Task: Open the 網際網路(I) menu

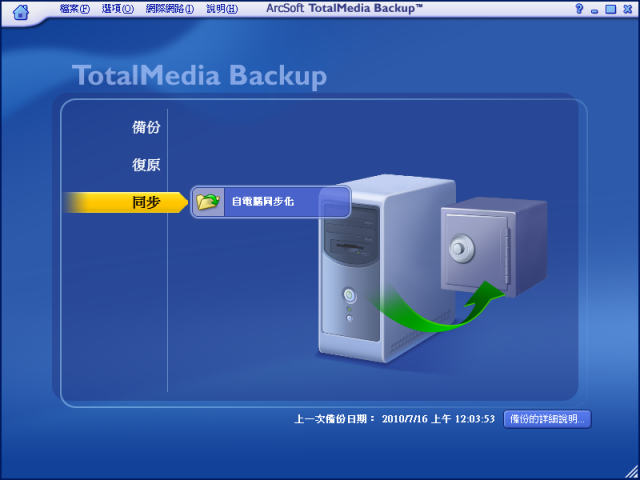Action: [170, 9]
